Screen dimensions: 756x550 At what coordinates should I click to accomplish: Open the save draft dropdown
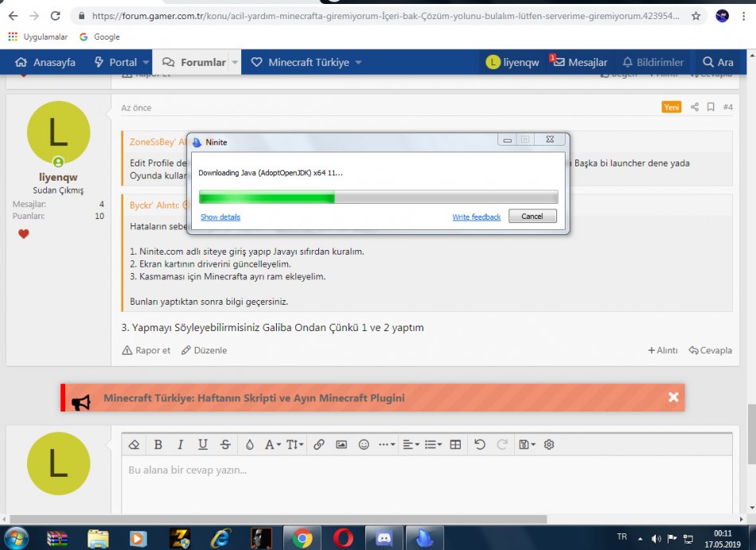pos(527,444)
